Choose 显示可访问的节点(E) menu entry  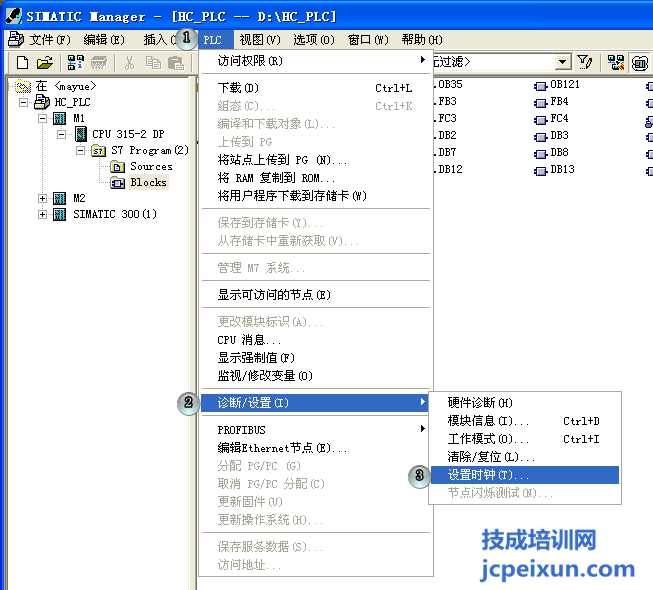pos(316,295)
